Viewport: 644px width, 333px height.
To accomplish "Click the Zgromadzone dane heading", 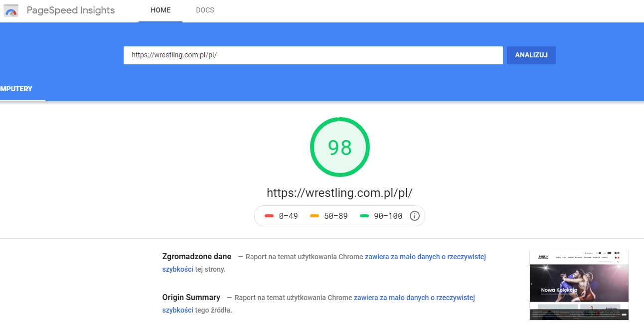I will pos(196,257).
